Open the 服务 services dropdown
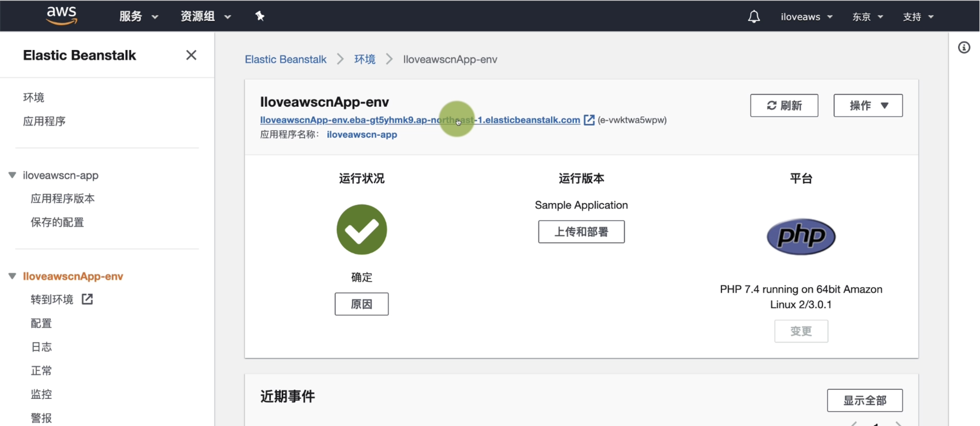This screenshot has width=980, height=426. (x=138, y=17)
